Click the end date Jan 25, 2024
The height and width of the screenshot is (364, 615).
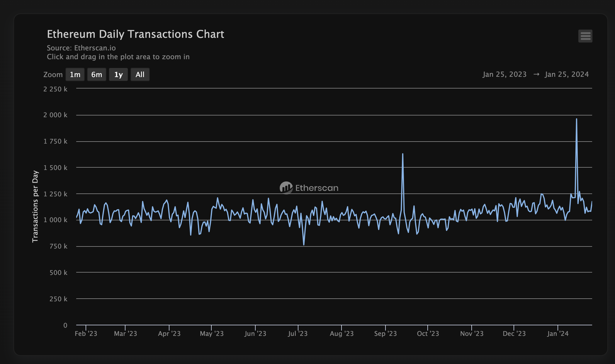point(567,74)
